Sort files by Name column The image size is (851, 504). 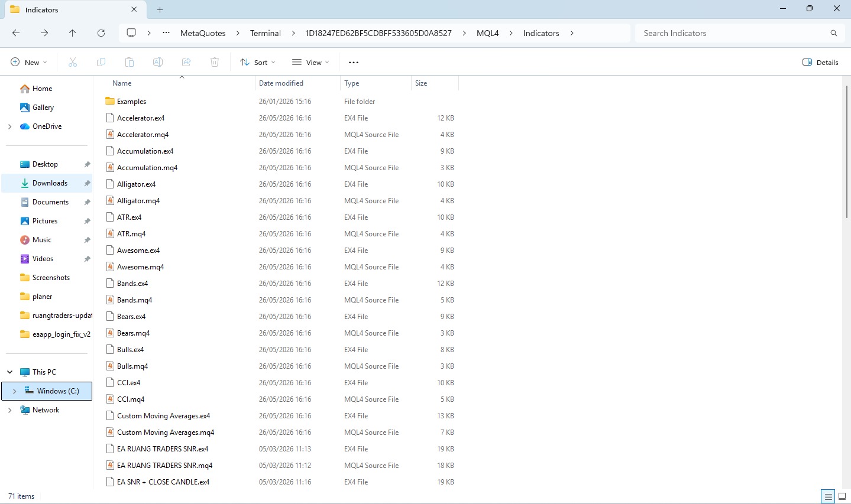(x=122, y=83)
